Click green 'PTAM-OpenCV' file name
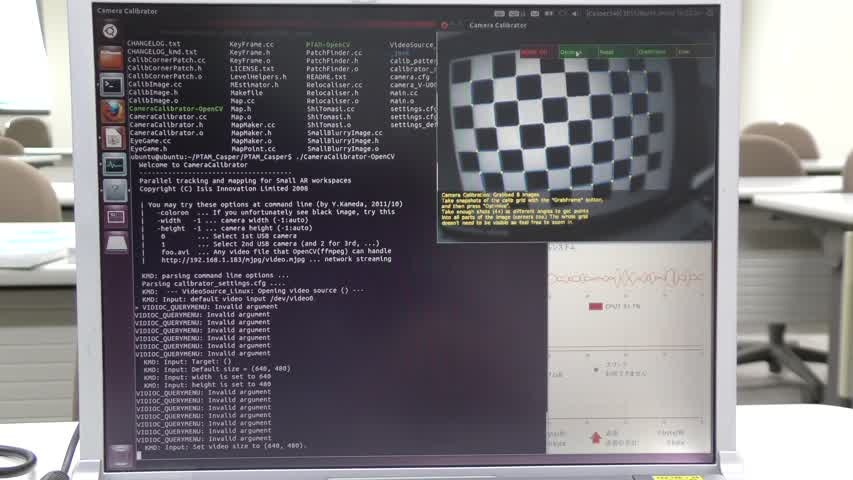 click(328, 45)
